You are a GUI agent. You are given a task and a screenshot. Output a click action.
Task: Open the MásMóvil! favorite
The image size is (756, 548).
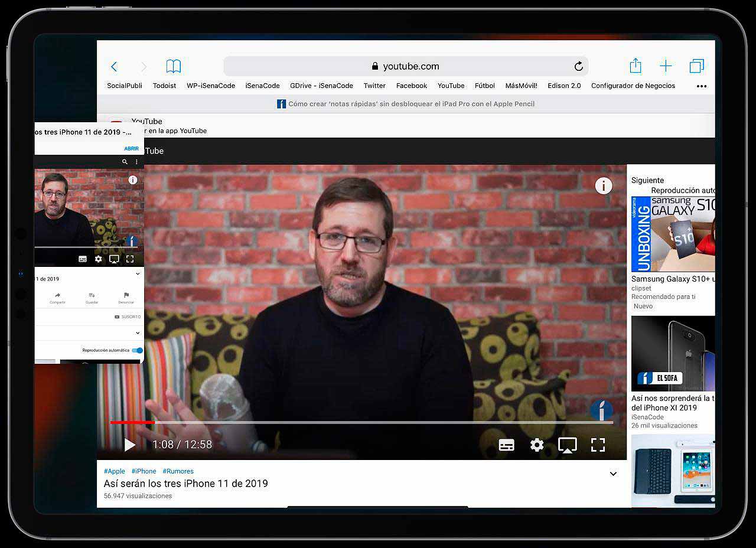[x=522, y=86]
